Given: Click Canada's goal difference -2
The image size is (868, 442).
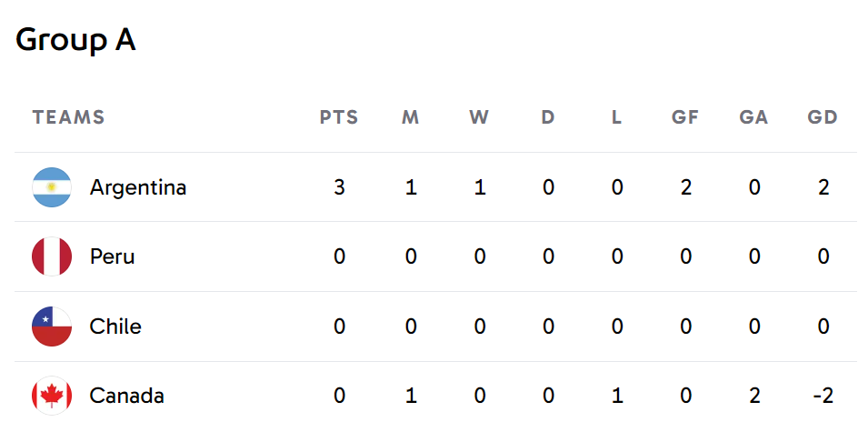Looking at the screenshot, I should [x=823, y=396].
